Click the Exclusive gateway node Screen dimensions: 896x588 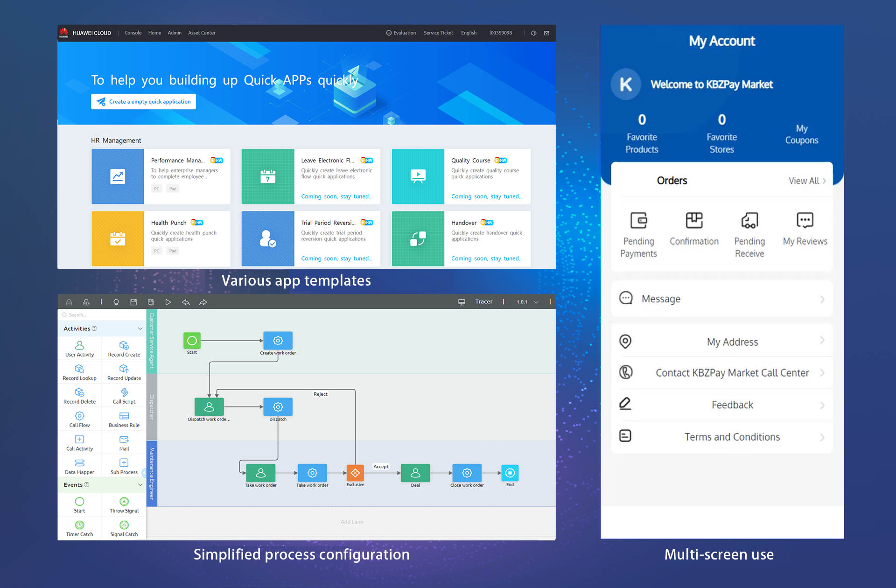355,473
